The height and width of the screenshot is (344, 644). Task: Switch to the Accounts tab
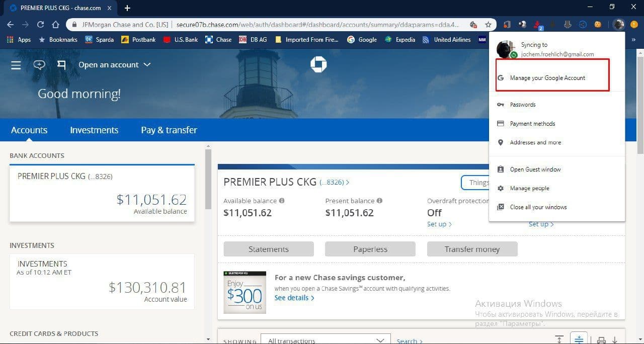[x=29, y=130]
